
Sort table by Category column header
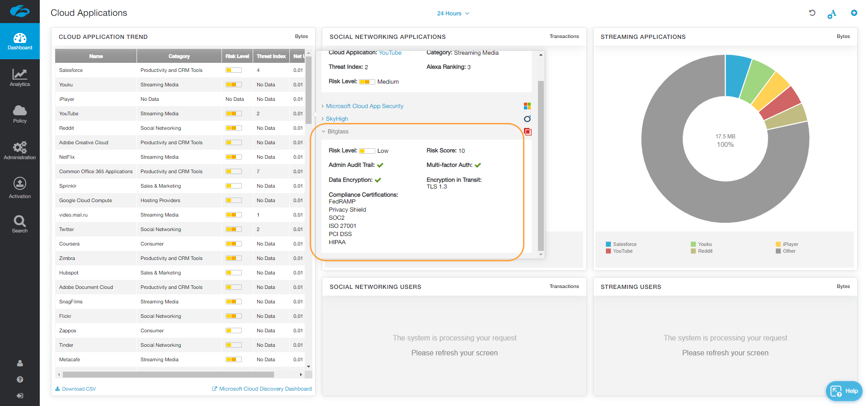[179, 56]
